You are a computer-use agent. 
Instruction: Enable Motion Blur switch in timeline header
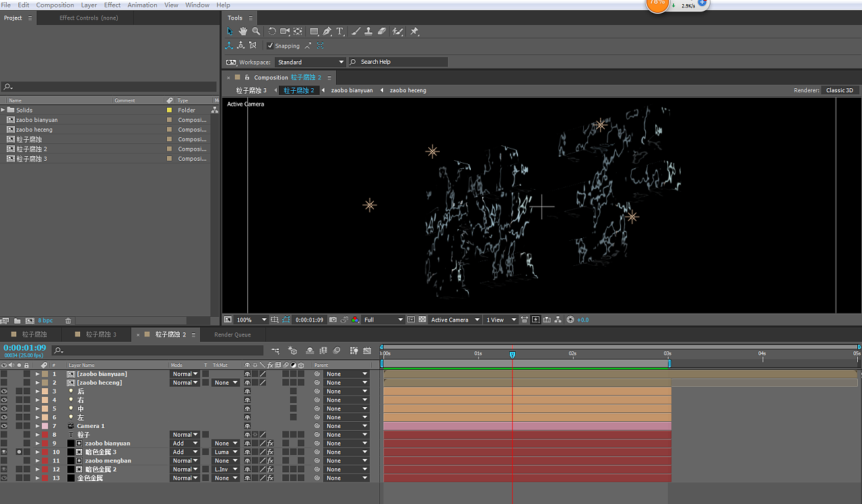click(336, 351)
